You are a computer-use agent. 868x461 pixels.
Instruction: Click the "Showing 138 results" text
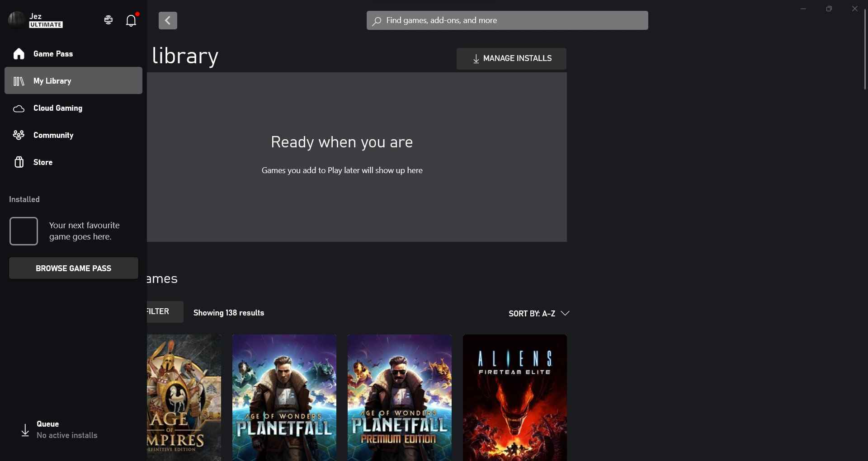tap(229, 313)
